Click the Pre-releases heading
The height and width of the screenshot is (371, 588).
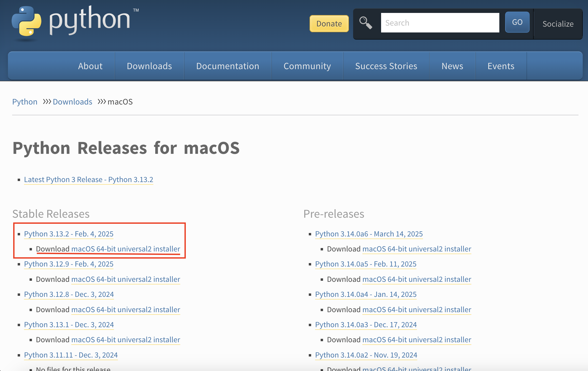pos(334,214)
